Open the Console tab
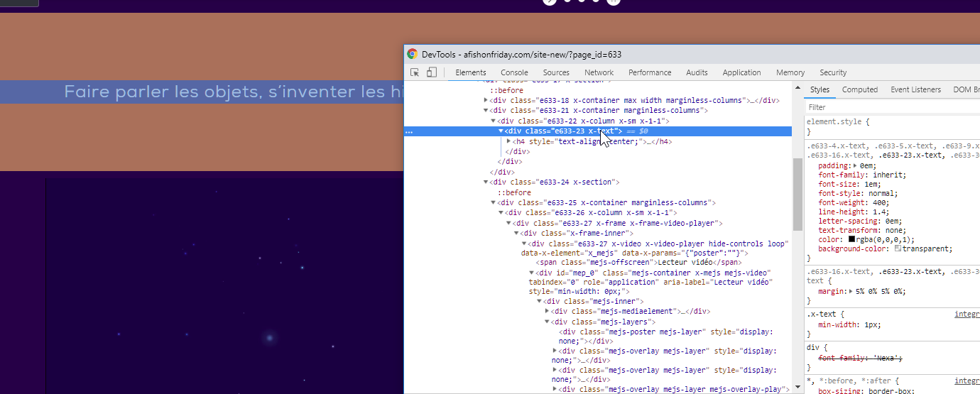Image resolution: width=980 pixels, height=394 pixels. point(514,72)
